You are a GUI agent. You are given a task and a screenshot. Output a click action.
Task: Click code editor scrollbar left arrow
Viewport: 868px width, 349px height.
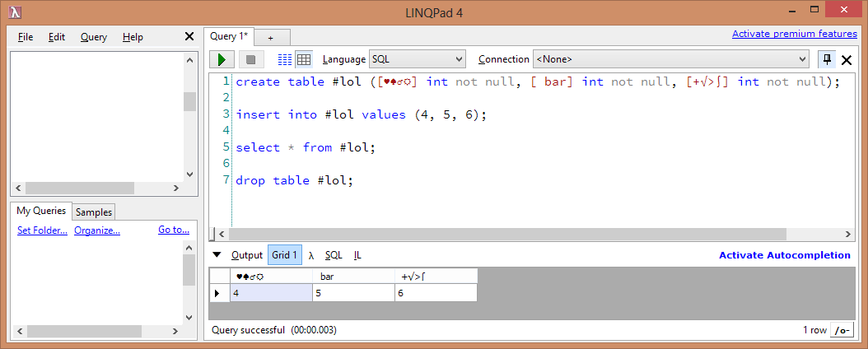tap(222, 234)
